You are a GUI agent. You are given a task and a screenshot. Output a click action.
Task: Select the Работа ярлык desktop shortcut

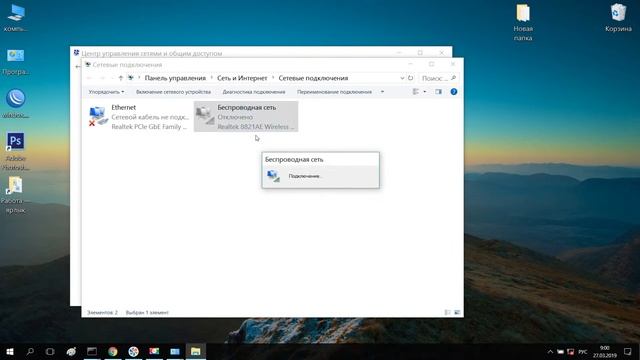[16, 195]
